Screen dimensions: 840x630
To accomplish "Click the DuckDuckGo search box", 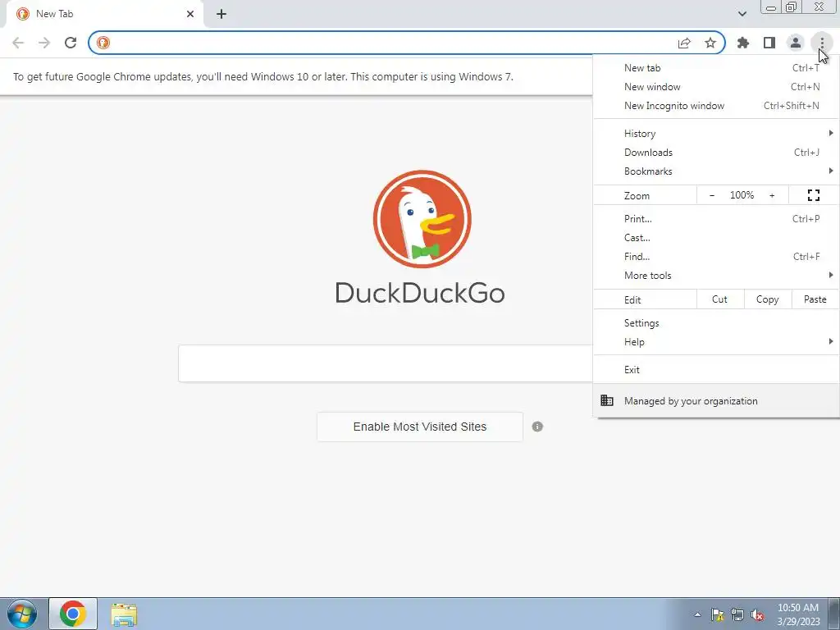I will click(386, 363).
